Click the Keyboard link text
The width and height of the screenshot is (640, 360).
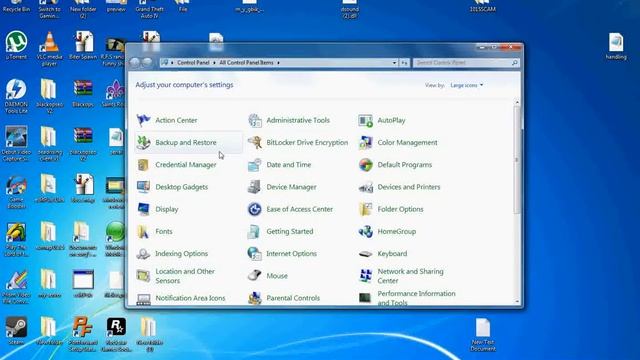(x=392, y=253)
